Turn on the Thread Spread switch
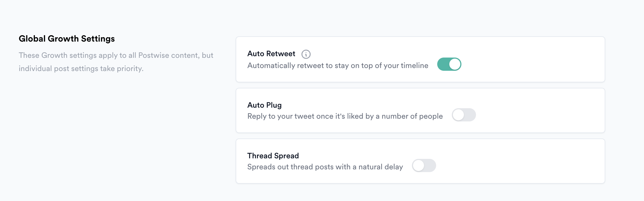Screen dimensions: 644x201 click(x=424, y=165)
